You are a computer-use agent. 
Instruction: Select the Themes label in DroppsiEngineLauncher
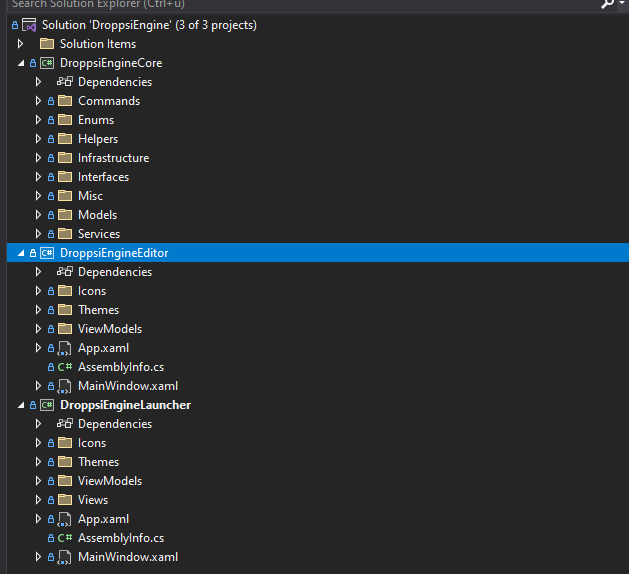(99, 462)
